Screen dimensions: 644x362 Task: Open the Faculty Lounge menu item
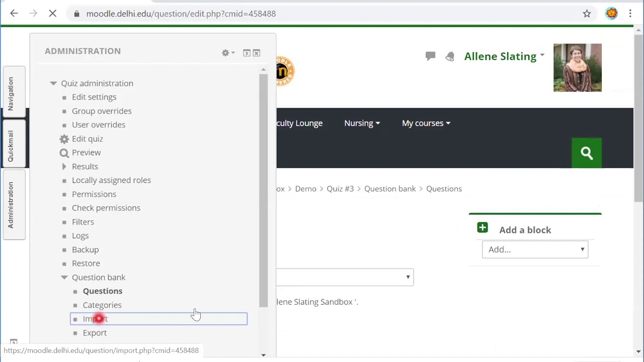[x=299, y=123]
